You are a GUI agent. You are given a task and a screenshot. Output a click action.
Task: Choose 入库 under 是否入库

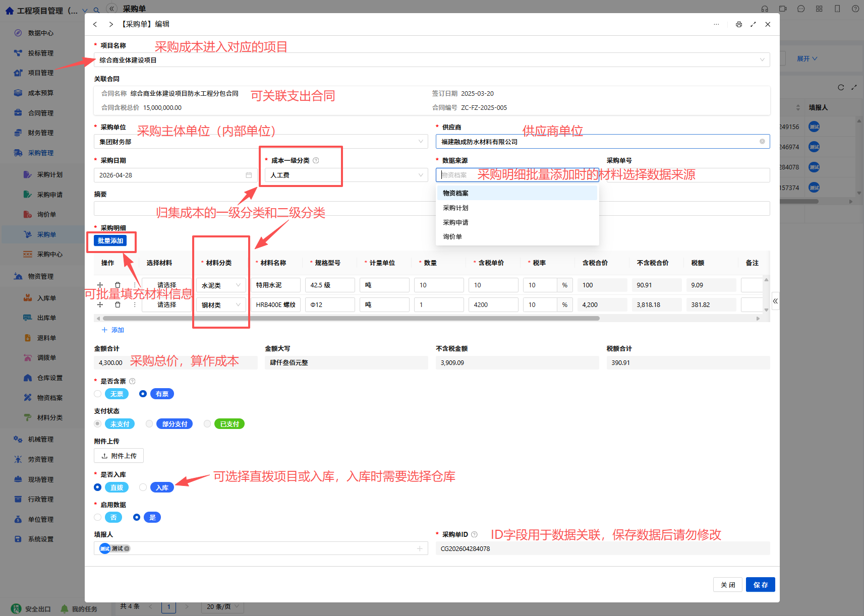[x=143, y=487]
